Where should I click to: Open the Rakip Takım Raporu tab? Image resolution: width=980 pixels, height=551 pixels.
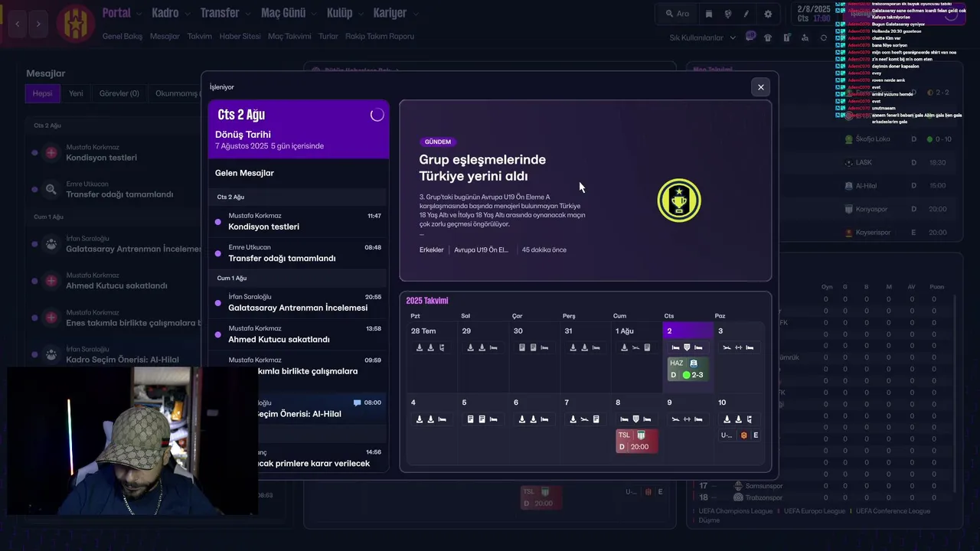(x=380, y=36)
